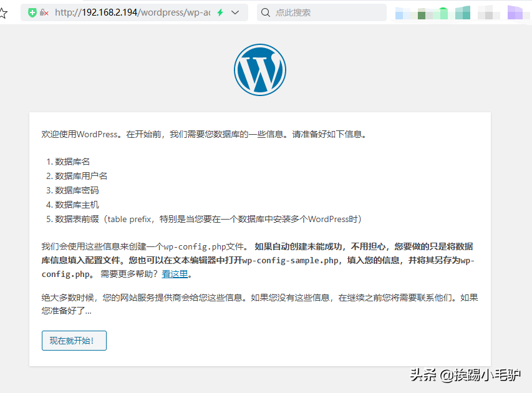Click the list item 数据库用户名
This screenshot has height=393, width=532.
pos(81,176)
